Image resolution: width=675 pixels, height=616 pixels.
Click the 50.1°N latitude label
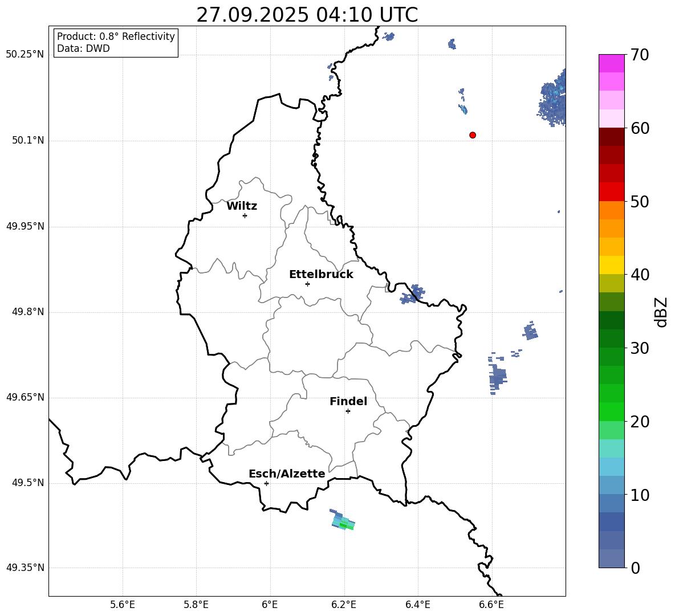click(x=27, y=140)
